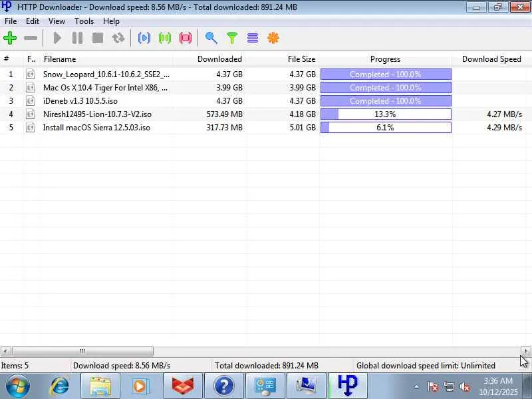
Task: Open the Windows Start menu orb
Action: pos(18,386)
